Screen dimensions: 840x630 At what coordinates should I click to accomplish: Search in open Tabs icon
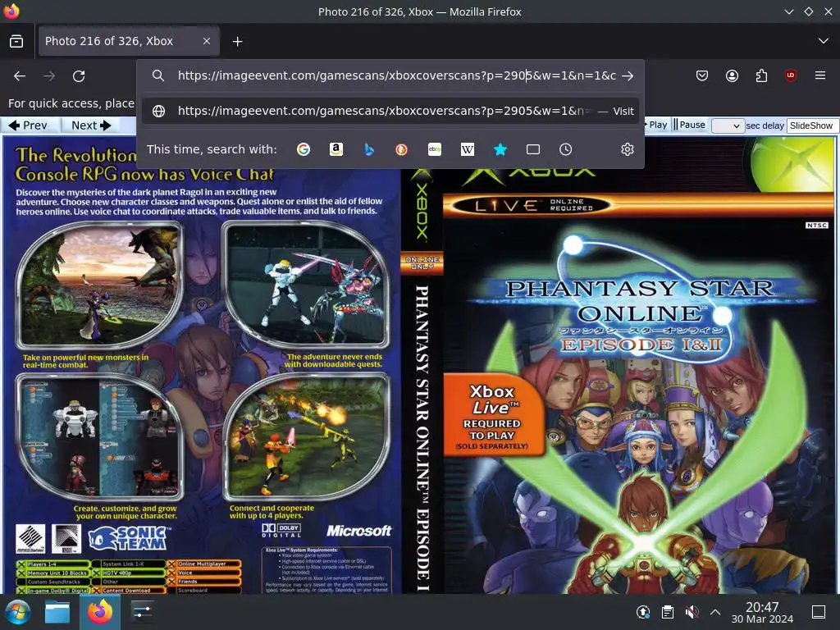point(533,149)
